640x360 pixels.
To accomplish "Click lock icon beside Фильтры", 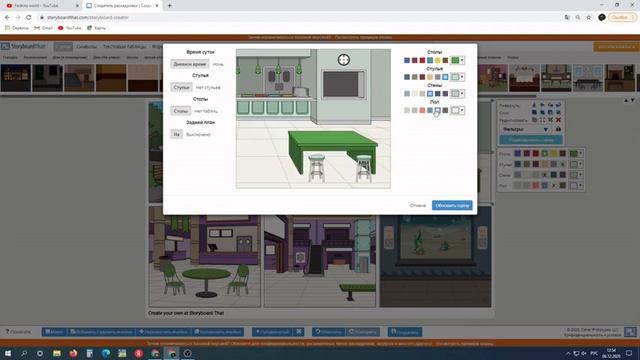I will [558, 129].
